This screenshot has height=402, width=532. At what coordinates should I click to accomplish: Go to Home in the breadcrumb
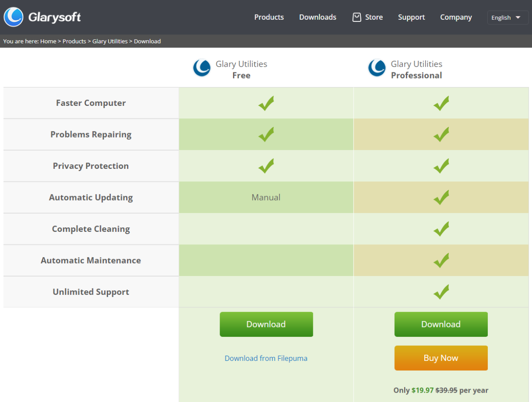click(48, 42)
